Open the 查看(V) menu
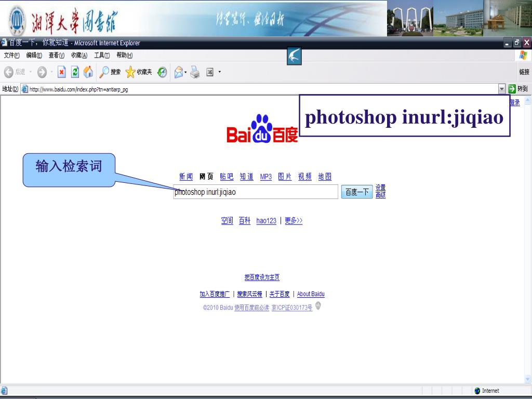532x399 pixels. point(56,55)
